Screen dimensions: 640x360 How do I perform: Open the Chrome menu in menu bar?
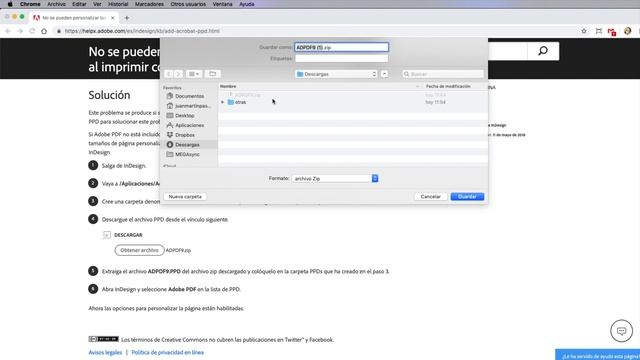[x=30, y=4]
